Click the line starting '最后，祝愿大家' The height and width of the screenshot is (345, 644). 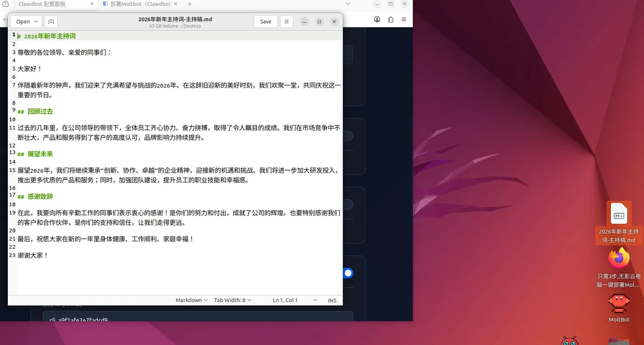coord(106,239)
